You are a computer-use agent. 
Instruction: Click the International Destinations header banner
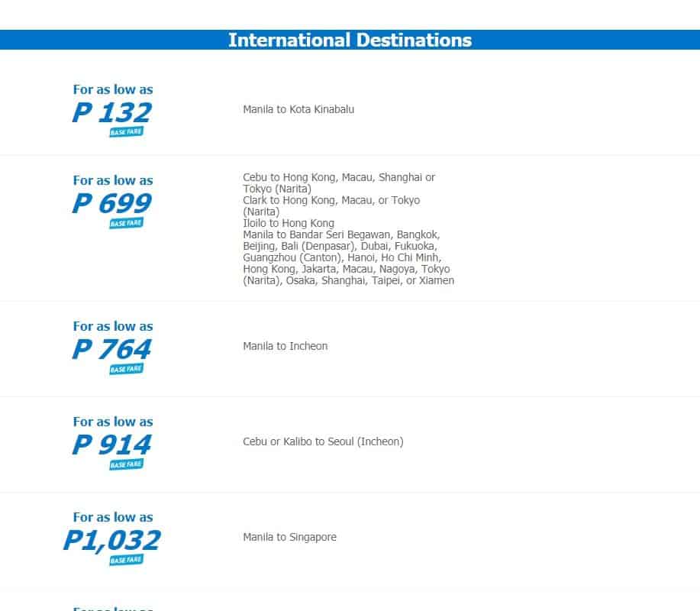[x=350, y=40]
